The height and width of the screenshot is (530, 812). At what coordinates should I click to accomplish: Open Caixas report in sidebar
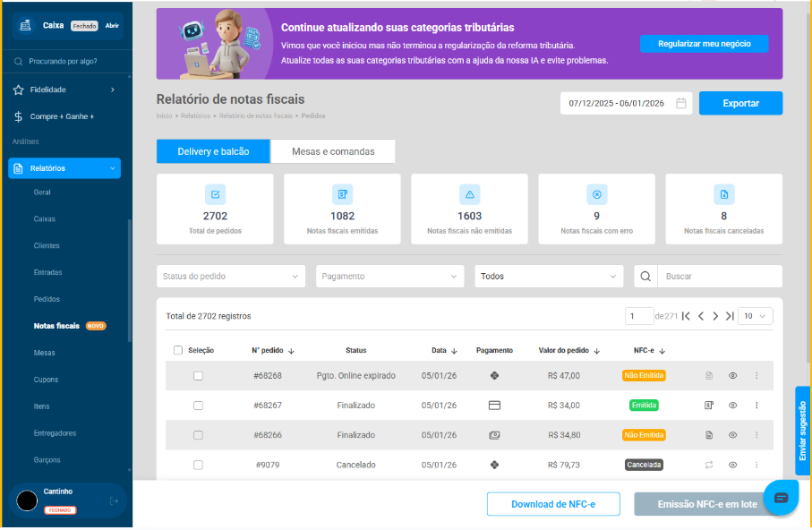pos(45,218)
